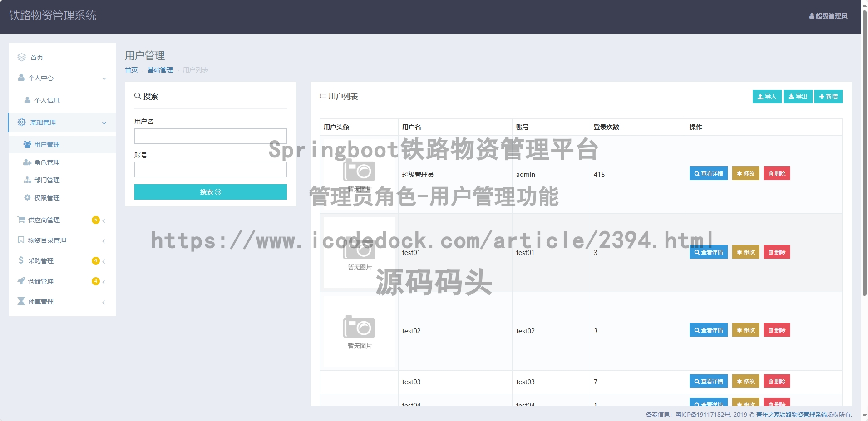
Task: Click 修改 for test01 row
Action: point(746,252)
